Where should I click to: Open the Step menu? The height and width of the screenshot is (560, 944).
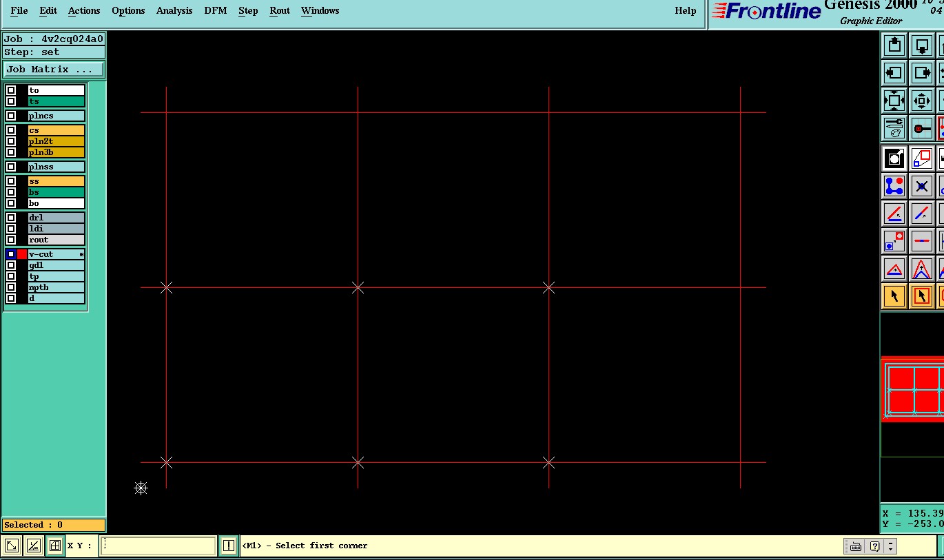pyautogui.click(x=248, y=10)
